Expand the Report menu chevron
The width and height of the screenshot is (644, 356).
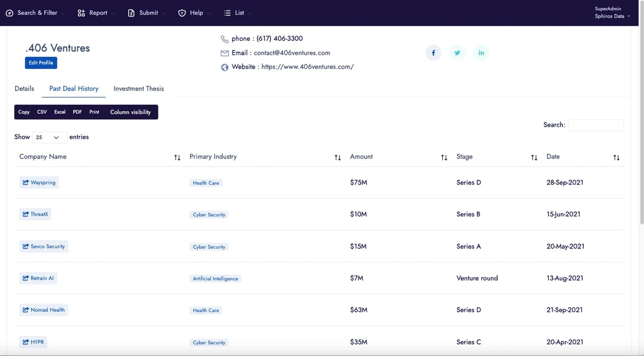pyautogui.click(x=114, y=13)
